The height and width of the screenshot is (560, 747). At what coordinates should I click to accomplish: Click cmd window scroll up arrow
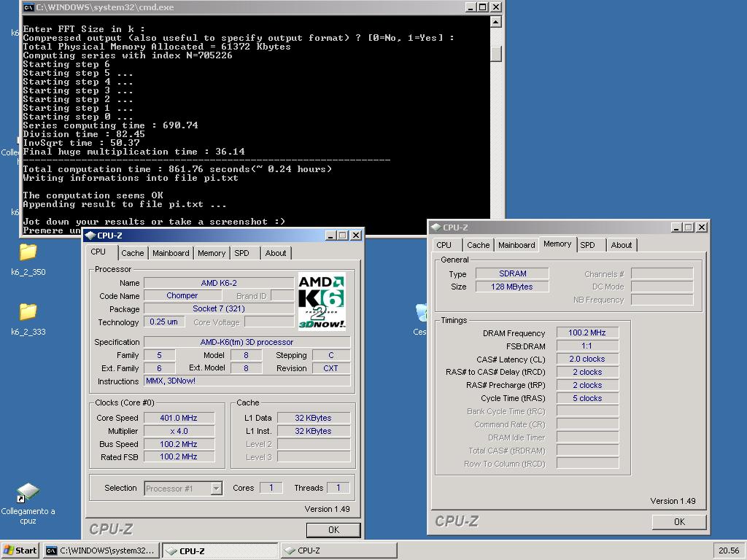[495, 21]
